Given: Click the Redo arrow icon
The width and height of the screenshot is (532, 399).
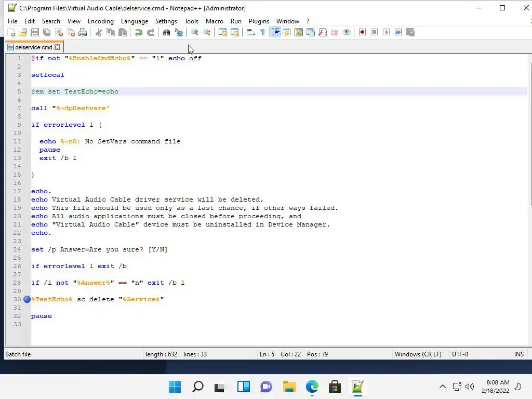Looking at the screenshot, I should pyautogui.click(x=151, y=33).
